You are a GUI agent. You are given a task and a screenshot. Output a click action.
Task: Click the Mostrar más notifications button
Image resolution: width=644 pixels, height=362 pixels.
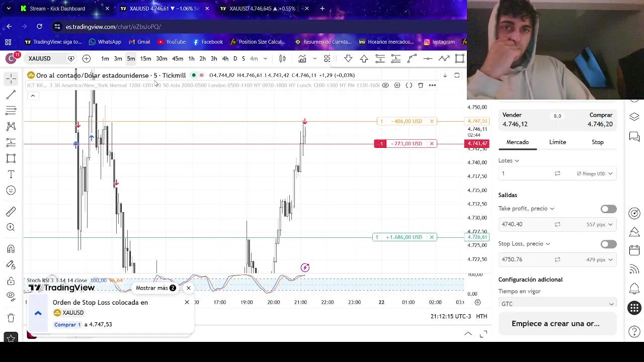click(x=156, y=288)
